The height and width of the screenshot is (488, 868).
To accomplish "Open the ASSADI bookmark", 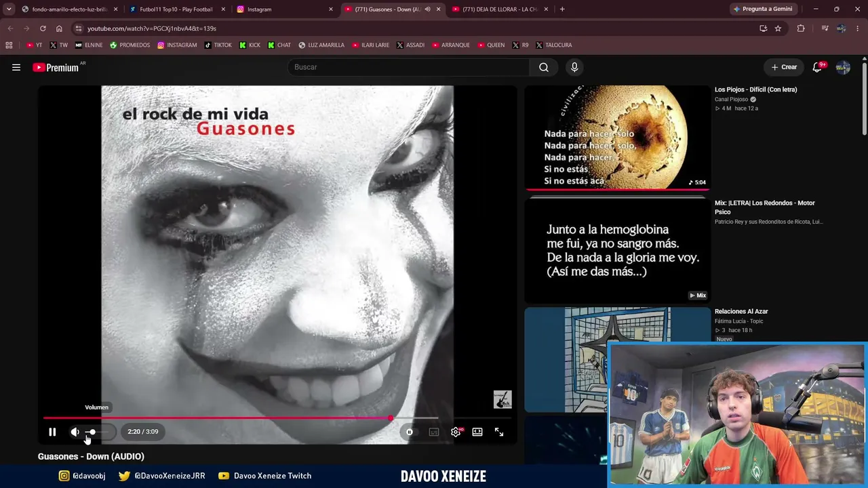I will pos(410,45).
